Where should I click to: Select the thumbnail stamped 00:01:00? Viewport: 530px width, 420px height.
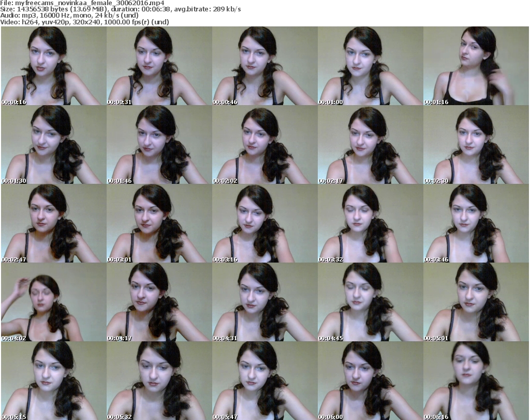370,66
